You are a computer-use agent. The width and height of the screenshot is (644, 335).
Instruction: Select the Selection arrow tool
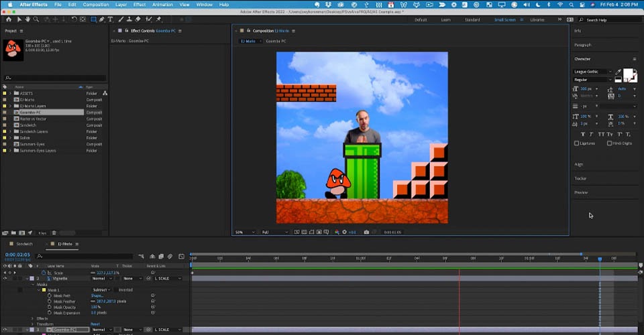click(19, 19)
